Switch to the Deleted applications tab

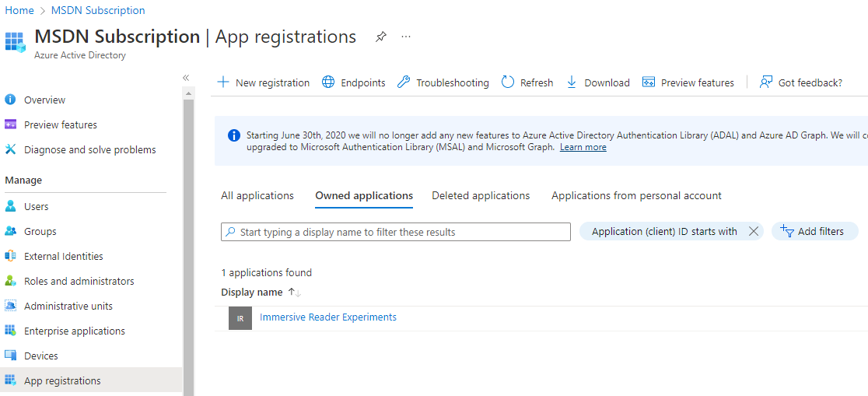coord(481,196)
